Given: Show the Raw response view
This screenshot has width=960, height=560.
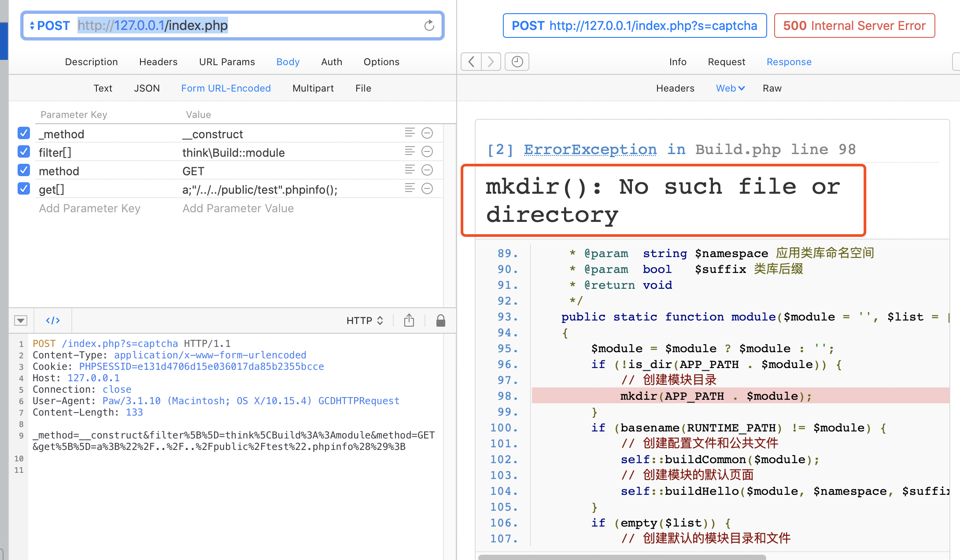Looking at the screenshot, I should coord(772,88).
